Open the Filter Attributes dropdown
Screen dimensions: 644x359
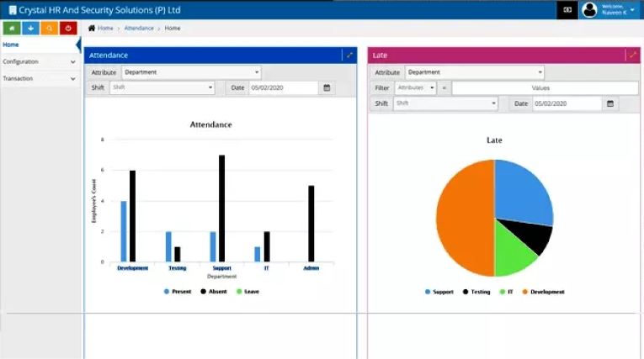tap(416, 87)
